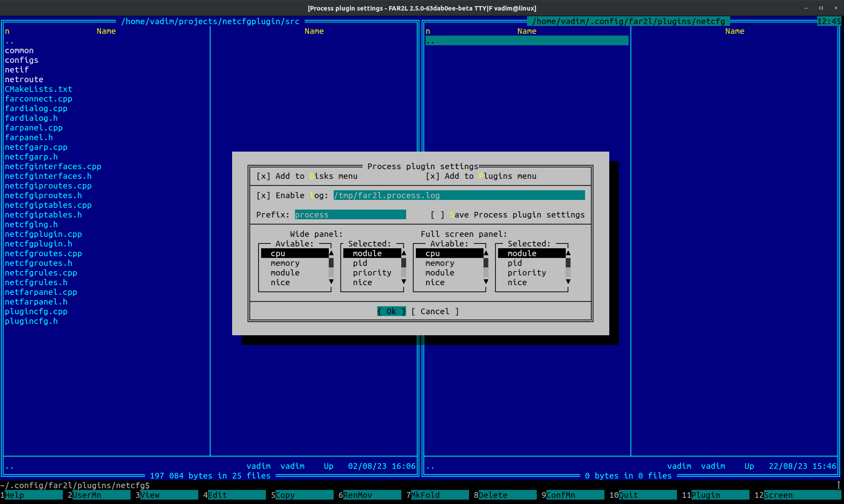The image size is (844, 504).
Task: Select the netroute folder in left panel
Action: (24, 80)
